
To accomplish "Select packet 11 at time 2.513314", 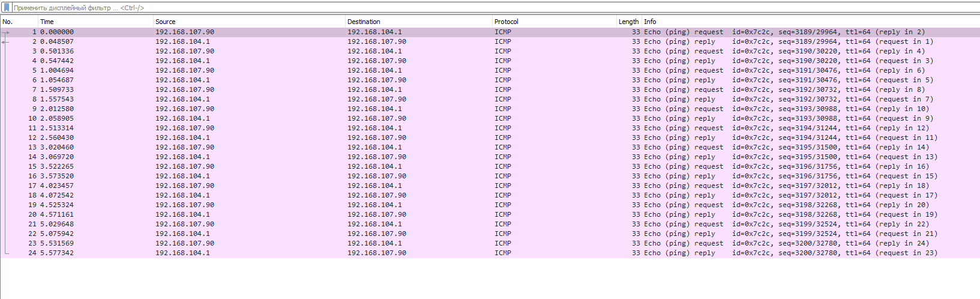I will pyautogui.click(x=490, y=128).
